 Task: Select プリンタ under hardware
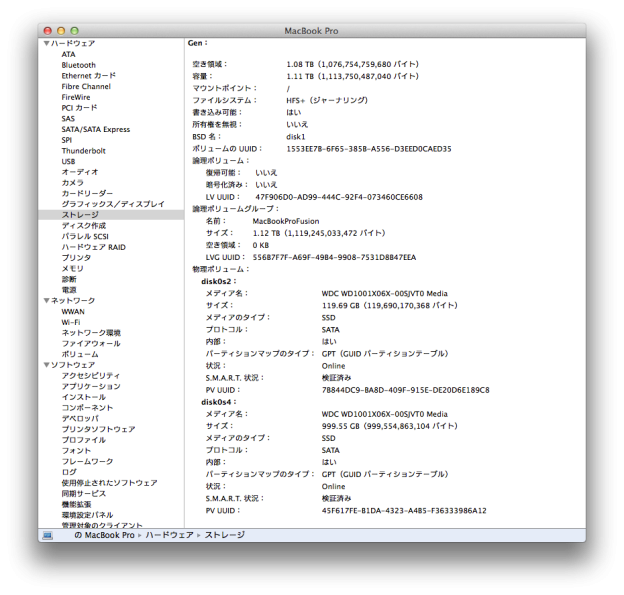76,258
